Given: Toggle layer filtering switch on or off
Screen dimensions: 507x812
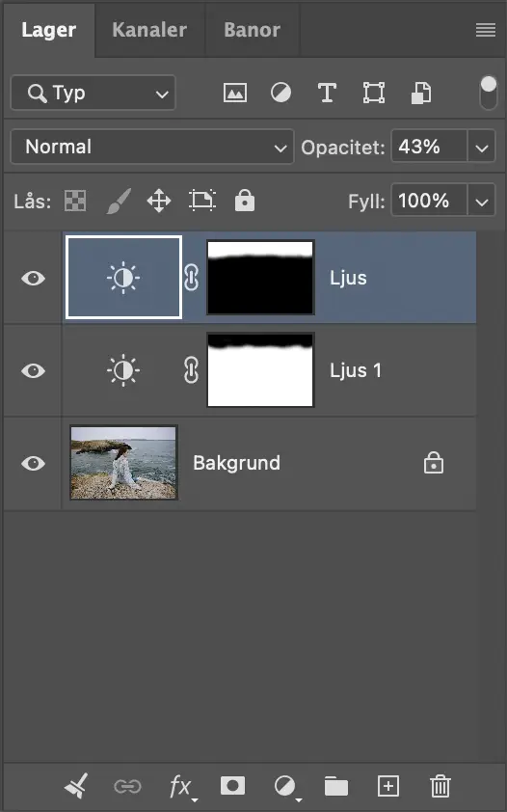Looking at the screenshot, I should point(489,94).
